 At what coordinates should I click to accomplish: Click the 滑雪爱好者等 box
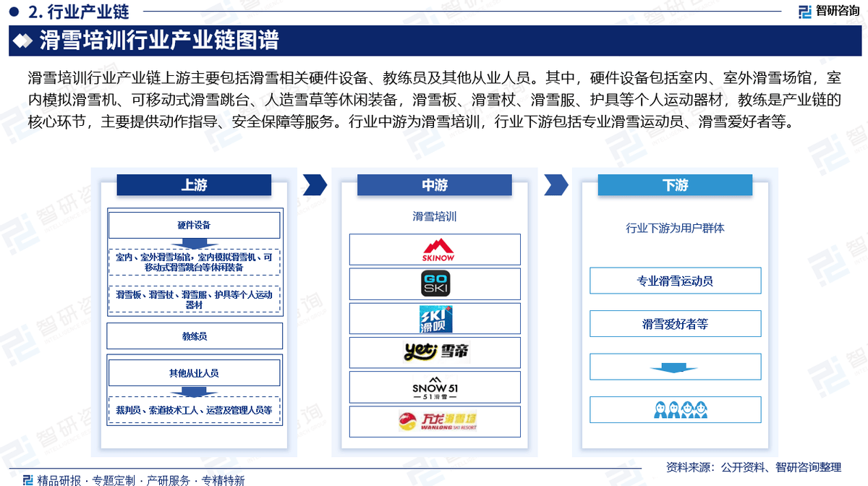pyautogui.click(x=674, y=324)
